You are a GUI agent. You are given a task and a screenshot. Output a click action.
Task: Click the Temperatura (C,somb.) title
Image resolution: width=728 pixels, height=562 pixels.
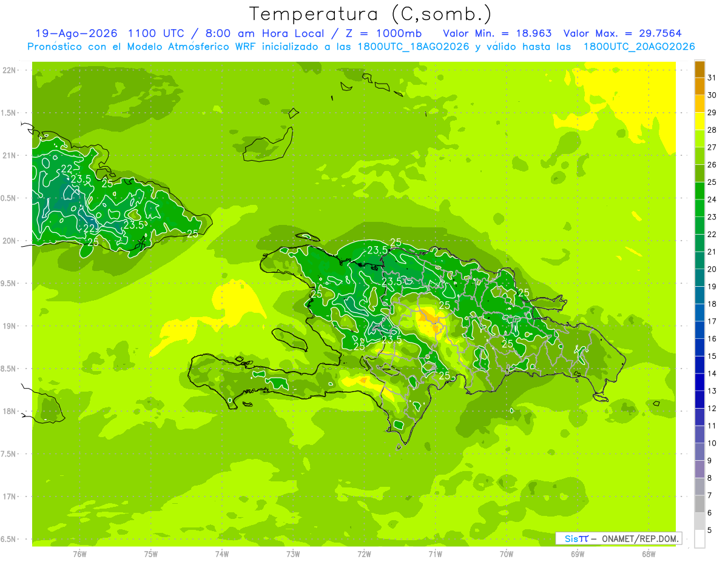371,14
